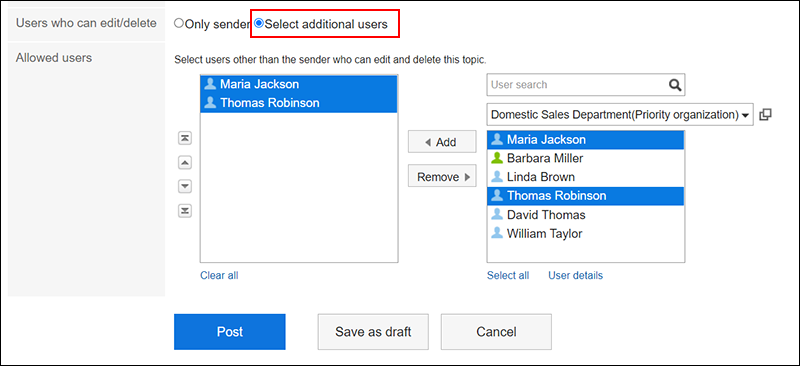
Task: Select Linda Brown in candidate list
Action: [586, 177]
